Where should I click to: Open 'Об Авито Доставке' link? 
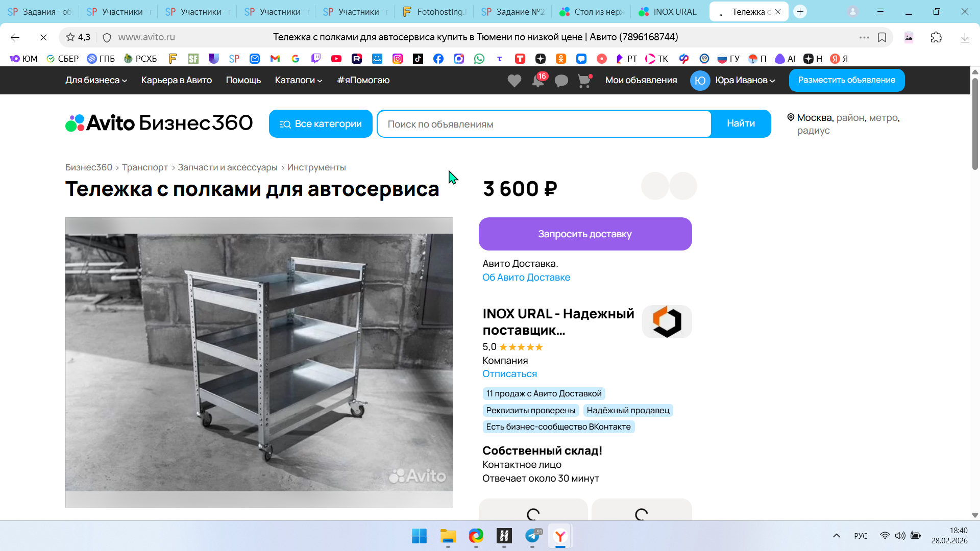click(526, 277)
